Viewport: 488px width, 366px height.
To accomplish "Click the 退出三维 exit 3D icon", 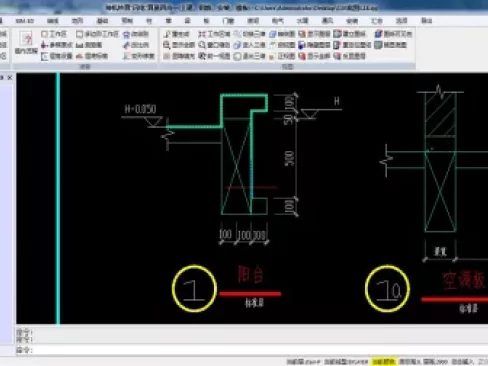I will [237, 56].
